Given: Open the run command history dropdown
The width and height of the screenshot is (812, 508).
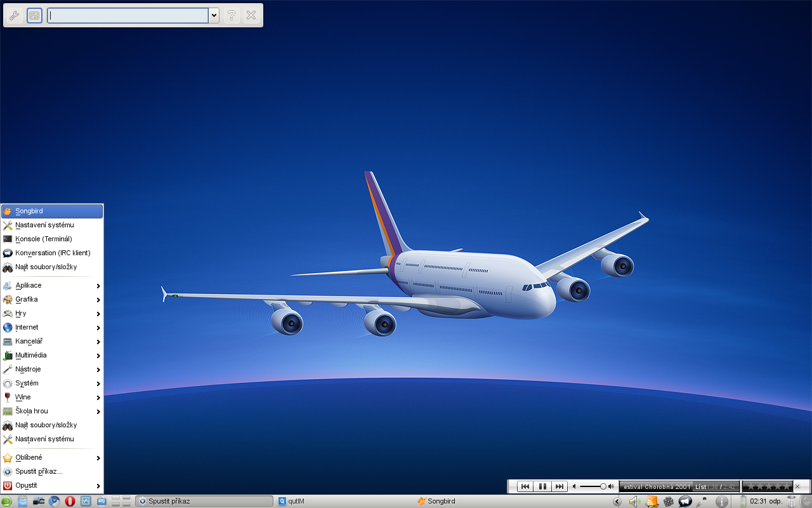Looking at the screenshot, I should [214, 15].
